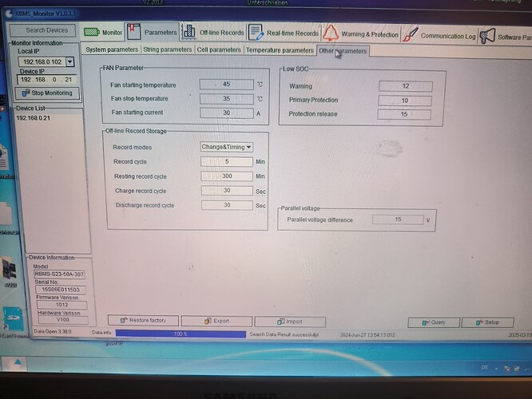This screenshot has height=399, width=532.
Task: Select device 192.168.0.21 in Device List
Action: 34,118
